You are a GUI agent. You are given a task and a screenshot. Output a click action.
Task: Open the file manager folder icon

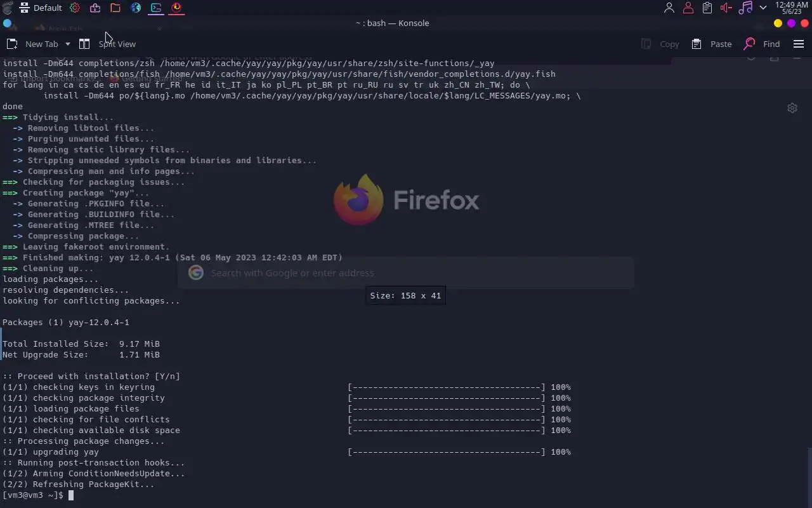coord(115,8)
